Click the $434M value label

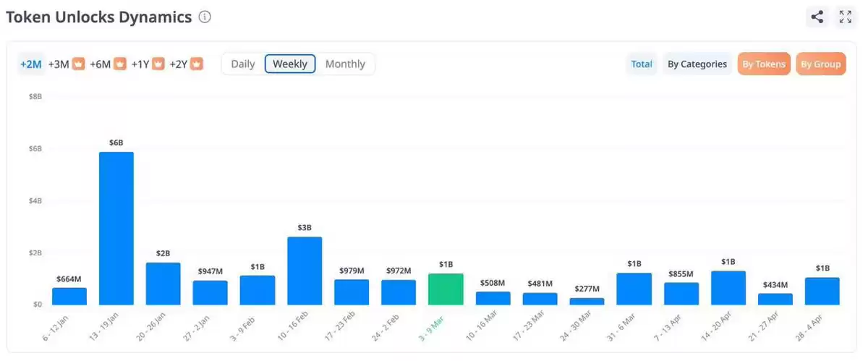click(x=775, y=284)
